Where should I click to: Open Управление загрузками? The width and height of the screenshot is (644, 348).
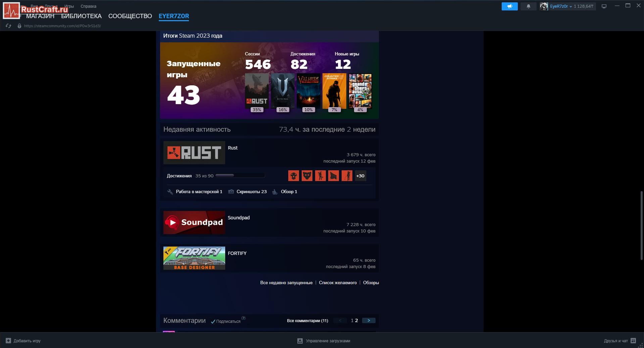(x=324, y=341)
